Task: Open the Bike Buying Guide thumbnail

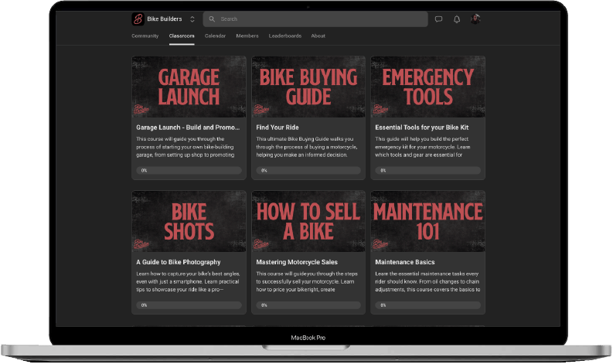Action: click(x=308, y=87)
